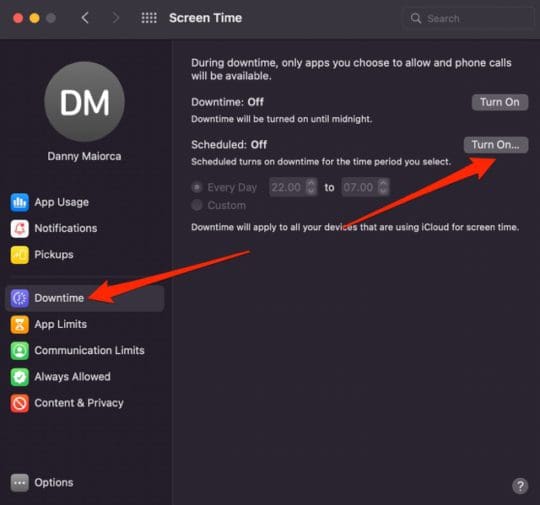Click the search magnifier icon
Screen dimensions: 540x505
pos(416,18)
